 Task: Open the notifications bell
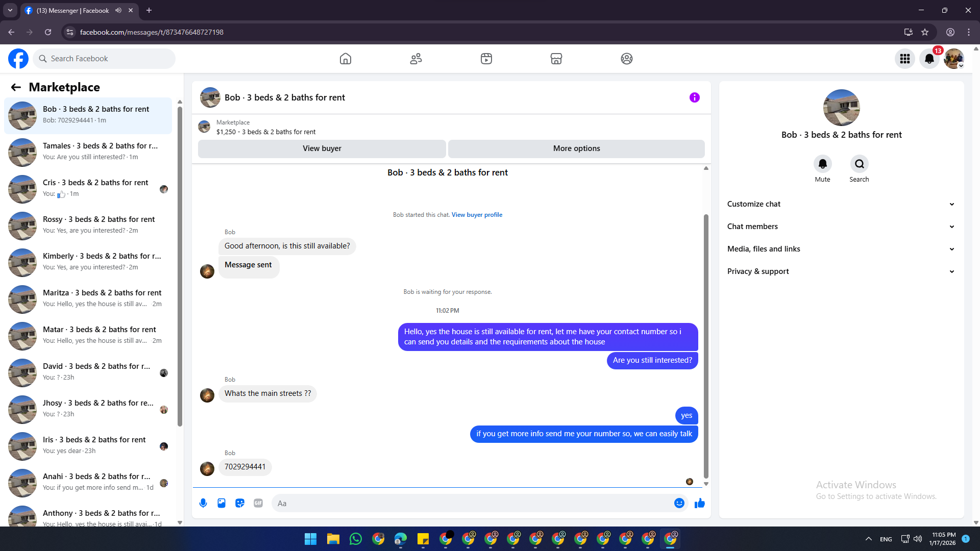[x=929, y=59]
